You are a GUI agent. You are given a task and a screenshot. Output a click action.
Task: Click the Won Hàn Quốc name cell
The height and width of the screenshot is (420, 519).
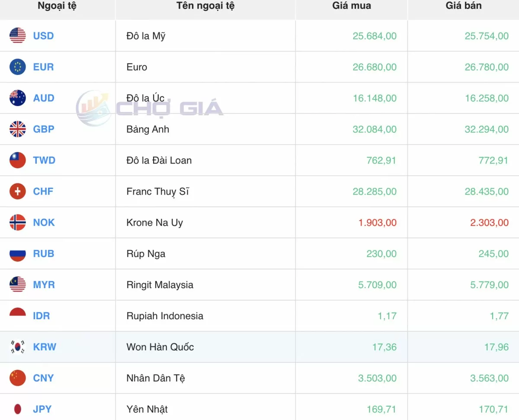[160, 347]
